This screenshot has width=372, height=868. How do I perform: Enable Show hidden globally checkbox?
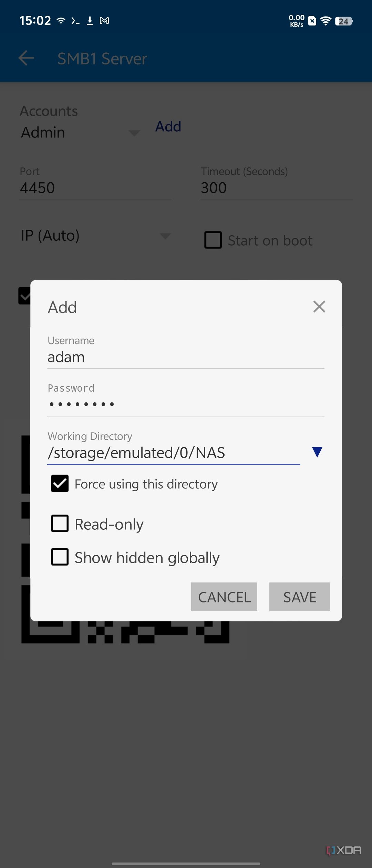tap(60, 557)
